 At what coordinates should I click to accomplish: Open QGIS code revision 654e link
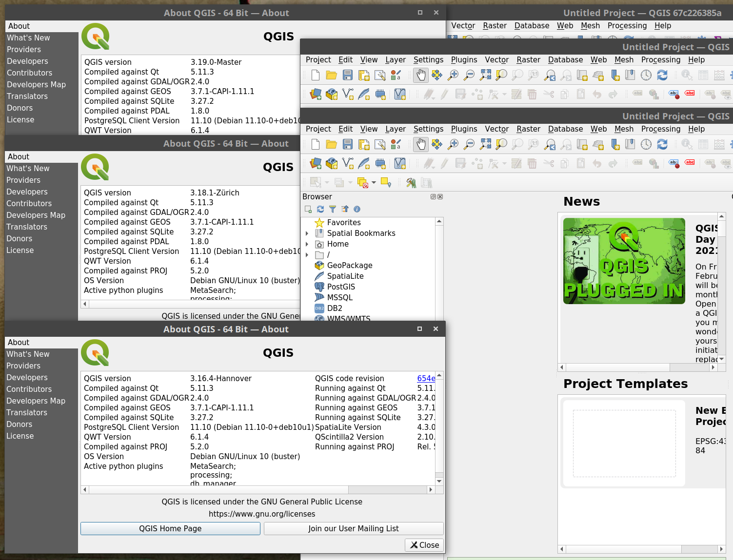point(426,379)
